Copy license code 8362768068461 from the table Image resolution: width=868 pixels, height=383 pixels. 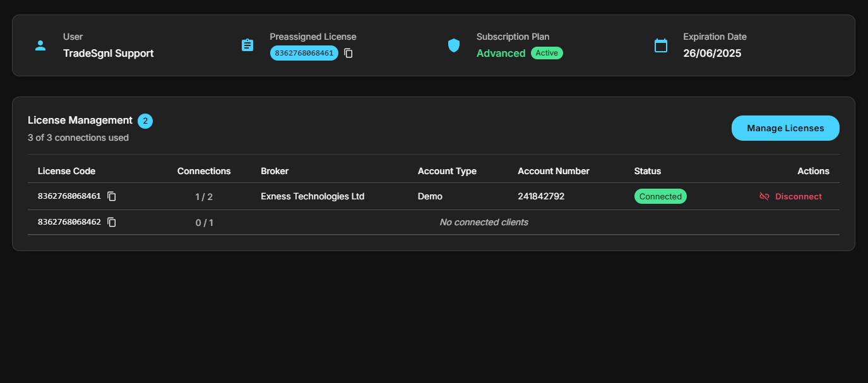point(111,196)
